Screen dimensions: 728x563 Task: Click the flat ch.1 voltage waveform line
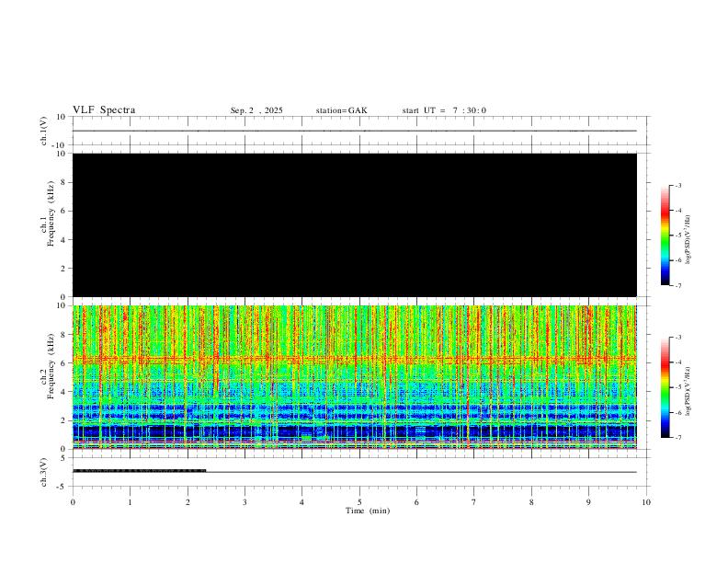click(355, 131)
